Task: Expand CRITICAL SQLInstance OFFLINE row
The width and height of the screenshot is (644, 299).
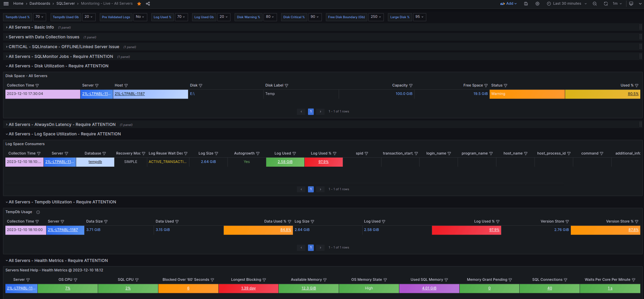Action: (x=64, y=47)
